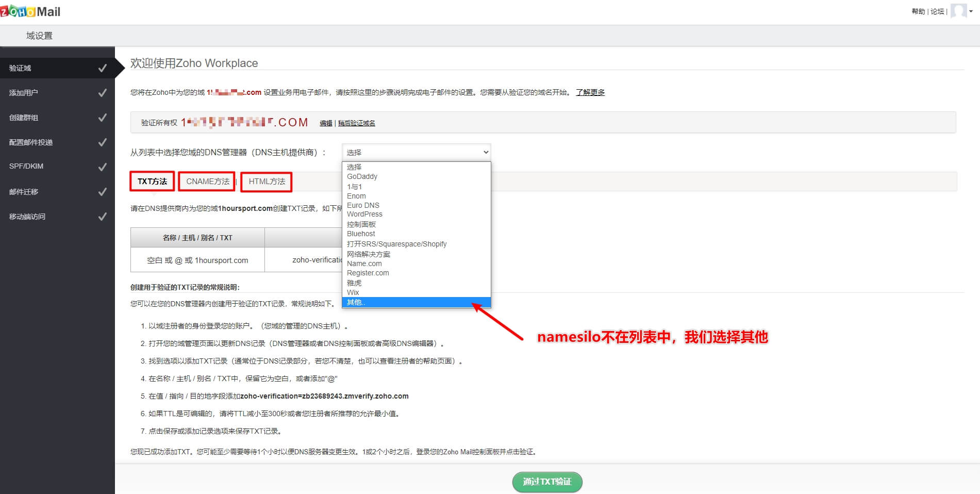
Task: Click the checkmark beside 配置邮件投递
Action: click(103, 142)
